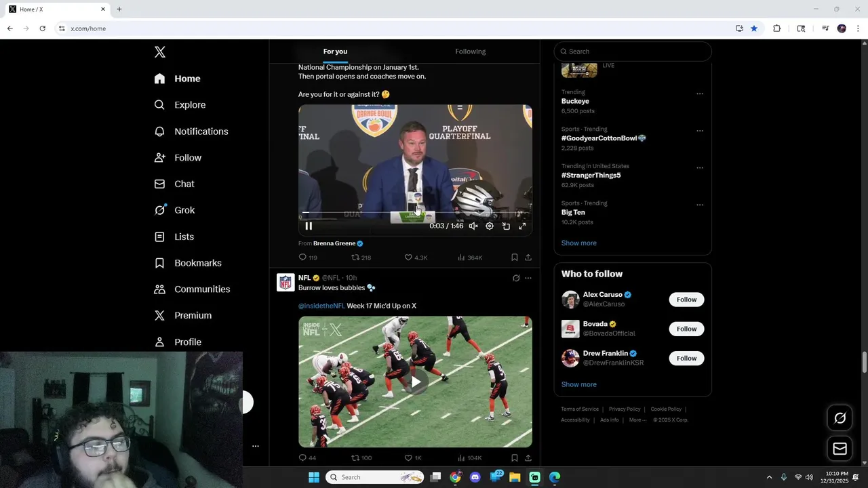Open the floating Messages button

click(x=840, y=449)
